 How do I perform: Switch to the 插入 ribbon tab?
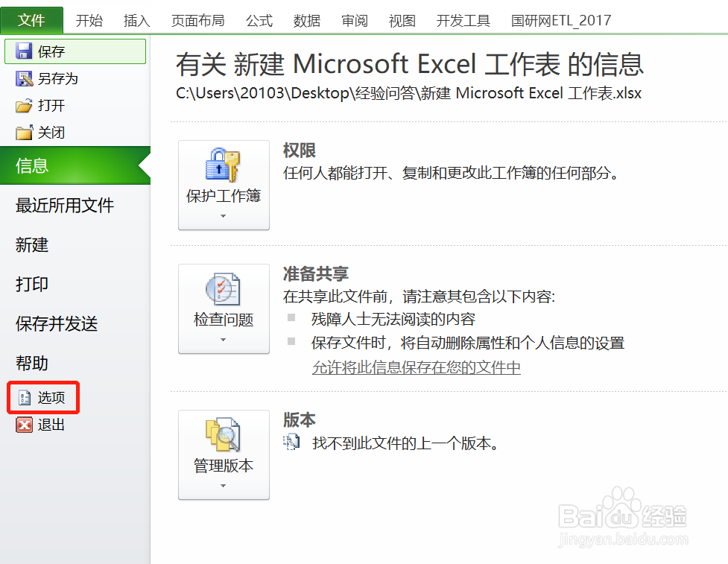(136, 20)
